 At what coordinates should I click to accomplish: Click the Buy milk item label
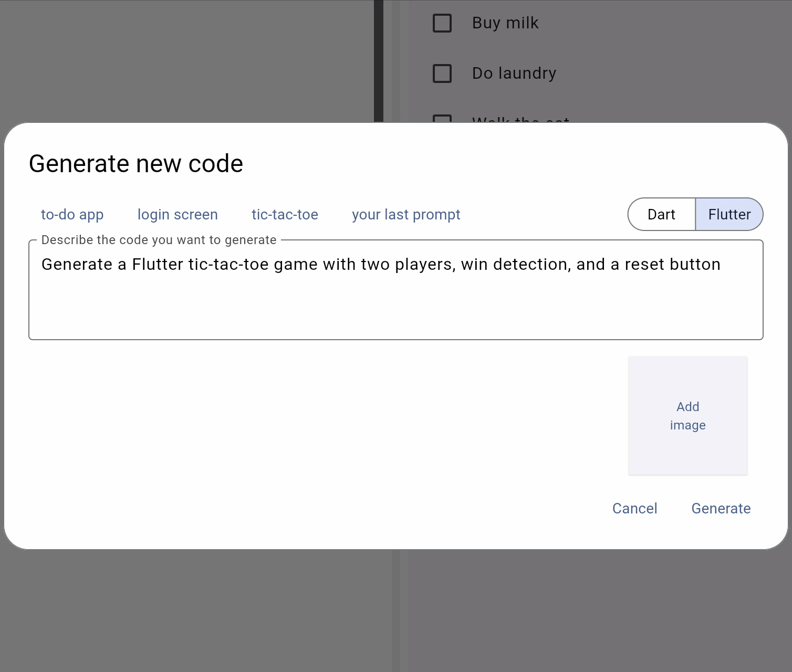pyautogui.click(x=505, y=23)
